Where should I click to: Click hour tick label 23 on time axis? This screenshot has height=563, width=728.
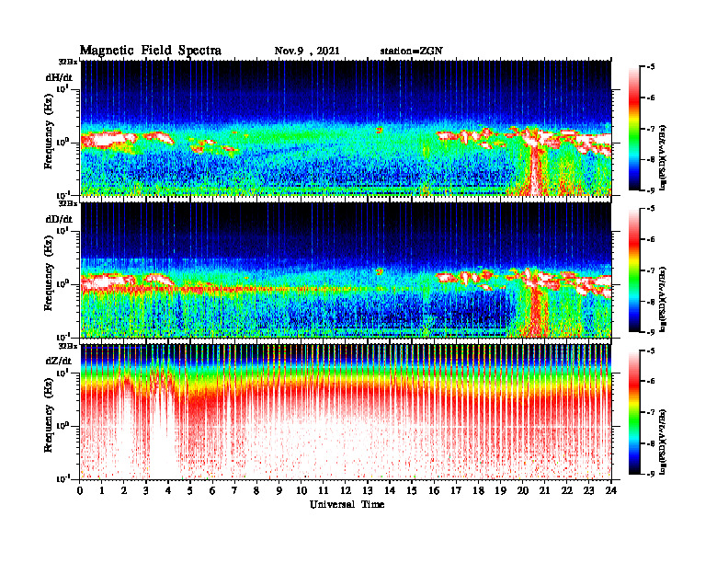[x=588, y=490]
